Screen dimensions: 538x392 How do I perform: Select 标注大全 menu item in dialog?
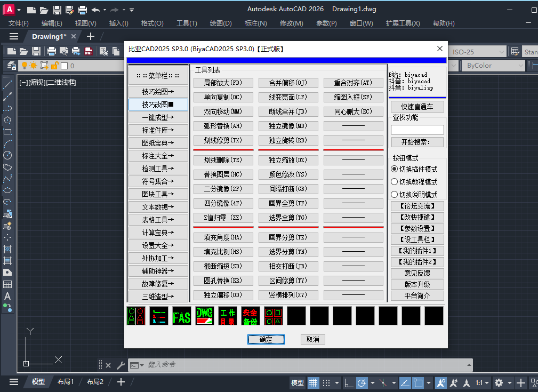(158, 156)
